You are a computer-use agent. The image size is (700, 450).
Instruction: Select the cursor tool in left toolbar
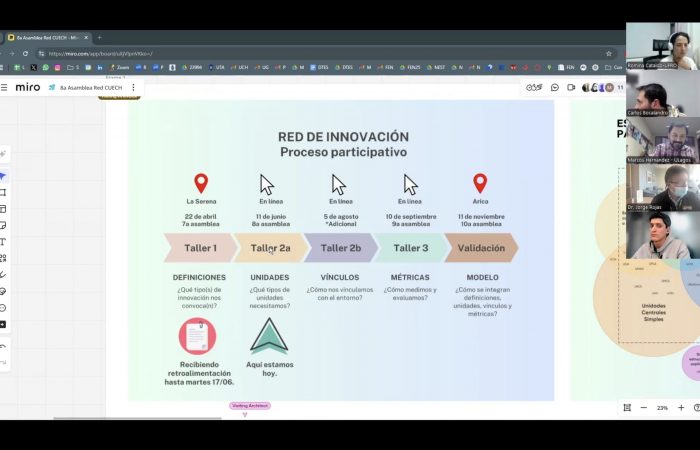tap(3, 176)
